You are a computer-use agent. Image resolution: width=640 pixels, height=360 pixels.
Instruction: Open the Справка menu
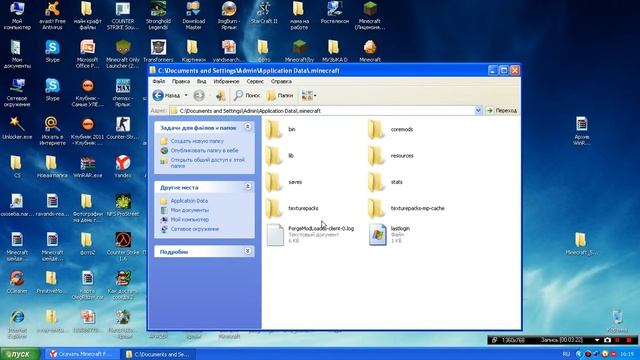pyautogui.click(x=281, y=81)
